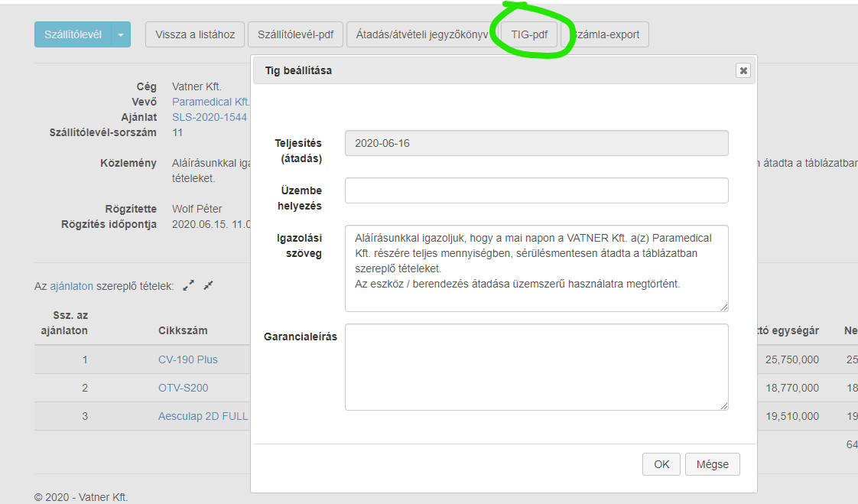Focus the Üzembe helyezés input field

[x=536, y=190]
